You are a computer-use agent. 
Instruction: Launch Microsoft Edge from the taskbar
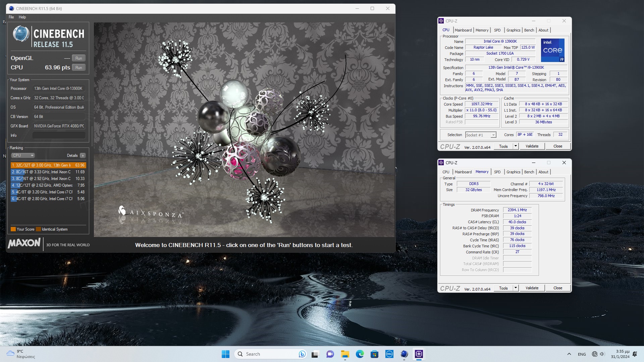pyautogui.click(x=360, y=354)
